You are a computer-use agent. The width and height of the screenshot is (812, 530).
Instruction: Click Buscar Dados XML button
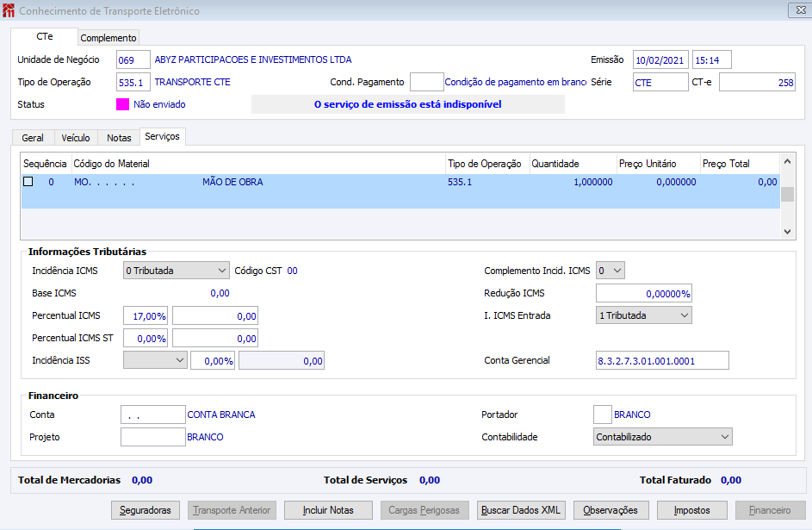[x=521, y=510]
